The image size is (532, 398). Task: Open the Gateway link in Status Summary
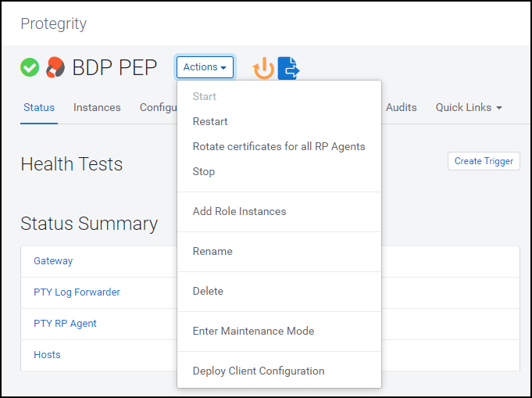(53, 261)
